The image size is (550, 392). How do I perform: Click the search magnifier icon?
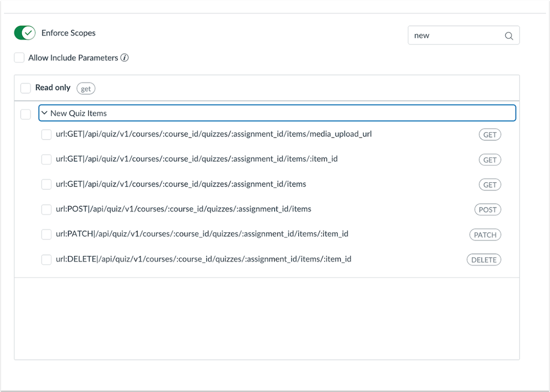[509, 36]
